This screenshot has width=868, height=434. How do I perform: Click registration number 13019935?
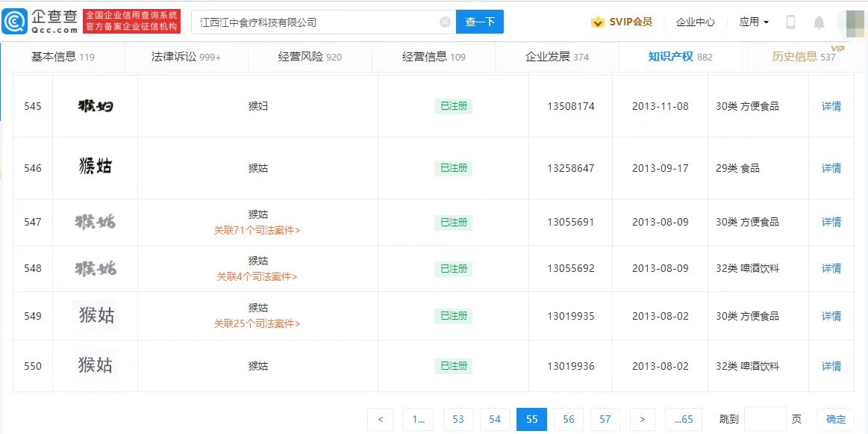571,316
